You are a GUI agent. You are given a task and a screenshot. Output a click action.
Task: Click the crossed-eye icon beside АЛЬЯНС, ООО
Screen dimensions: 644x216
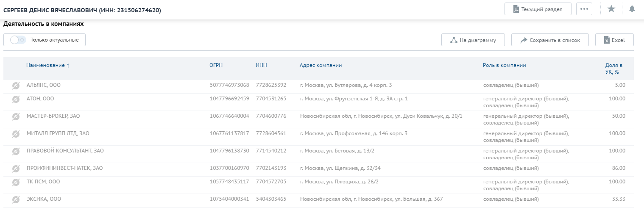16,86
